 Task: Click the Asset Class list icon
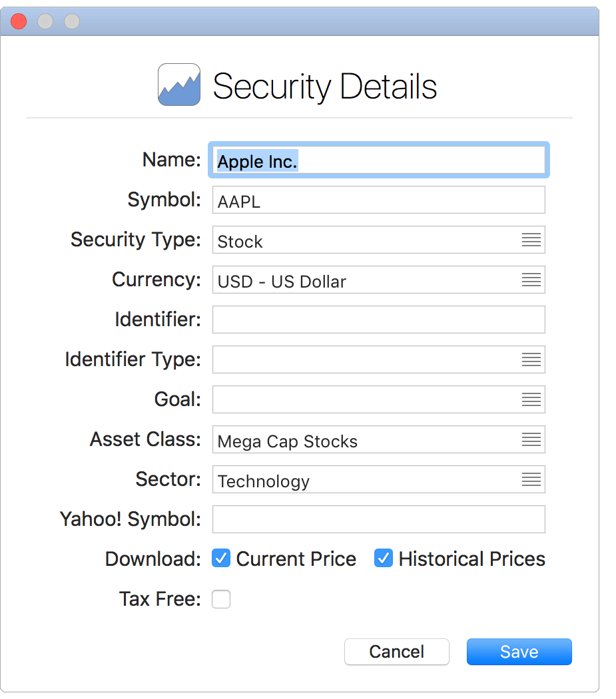[x=531, y=439]
